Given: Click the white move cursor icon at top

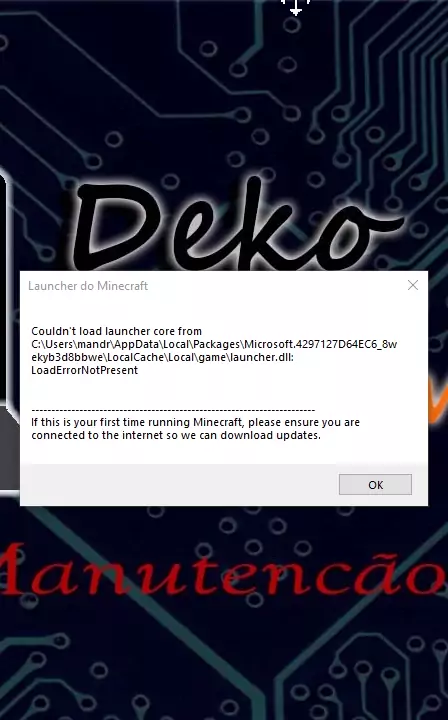Looking at the screenshot, I should tap(296, 6).
